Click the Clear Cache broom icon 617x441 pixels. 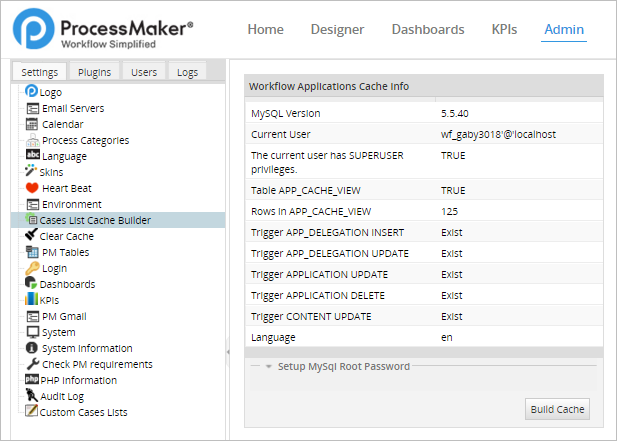(32, 236)
